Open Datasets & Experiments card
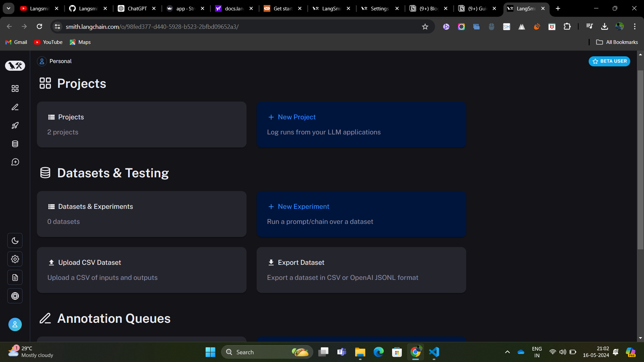Viewport: 644px width, 362px height. [142, 214]
